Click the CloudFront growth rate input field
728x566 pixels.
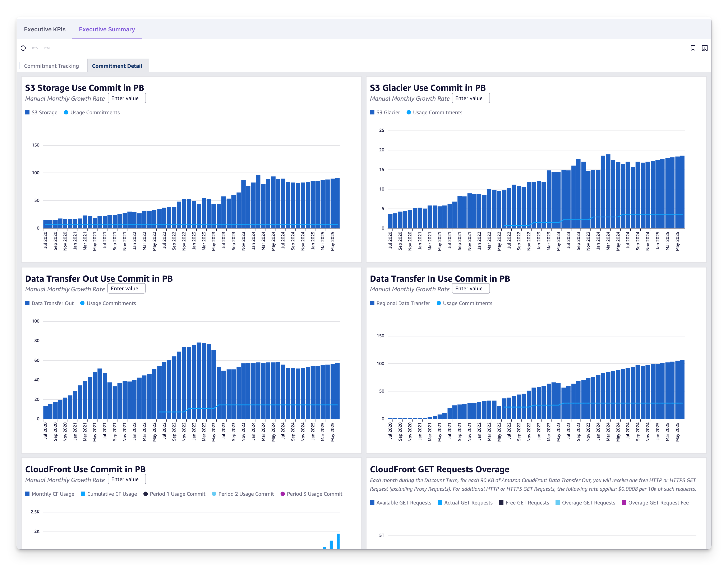click(x=127, y=479)
